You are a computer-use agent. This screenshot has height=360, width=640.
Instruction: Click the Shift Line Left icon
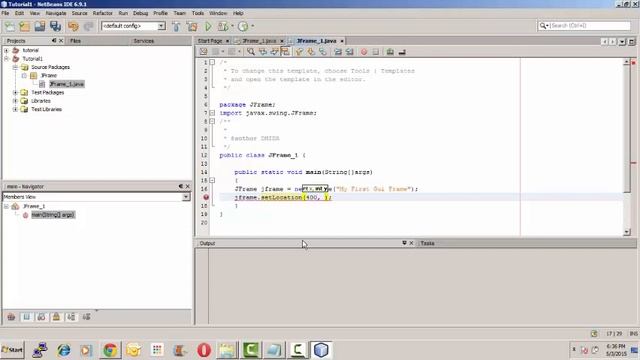pyautogui.click(x=338, y=52)
